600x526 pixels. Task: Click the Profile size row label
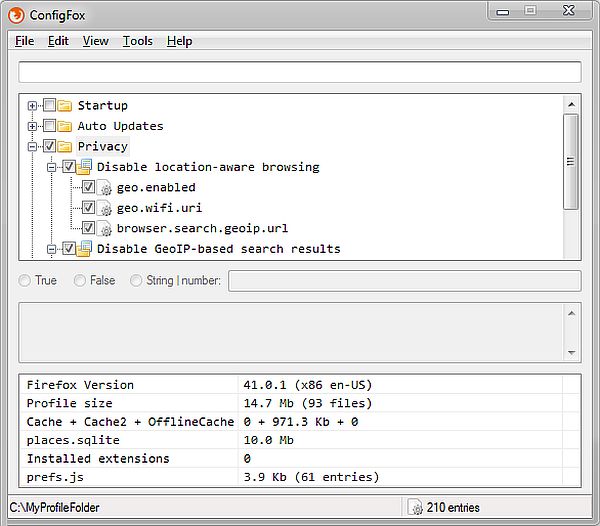(x=69, y=403)
